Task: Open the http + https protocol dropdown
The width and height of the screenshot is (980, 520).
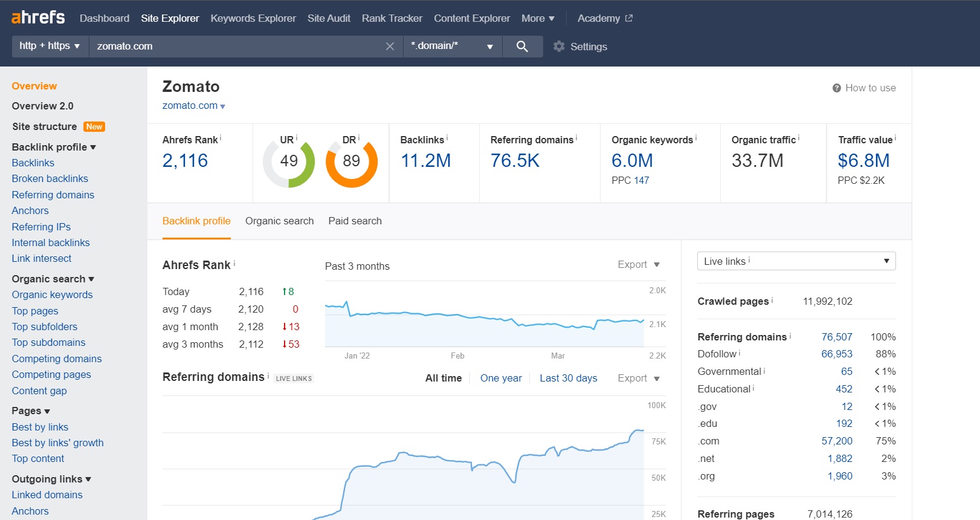Action: [x=50, y=46]
